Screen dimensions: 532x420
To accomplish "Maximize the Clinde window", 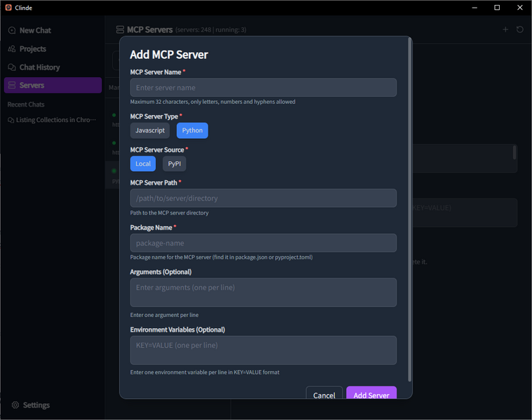I will coord(497,8).
